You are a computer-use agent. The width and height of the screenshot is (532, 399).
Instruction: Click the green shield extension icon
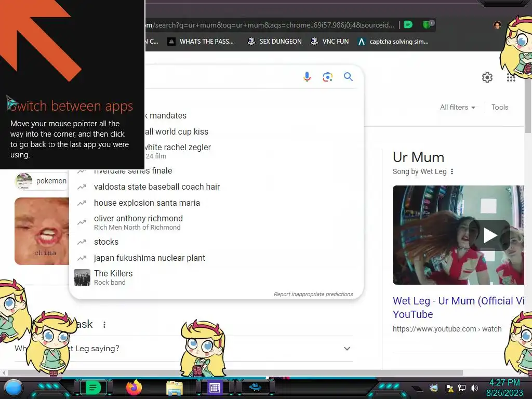(428, 24)
